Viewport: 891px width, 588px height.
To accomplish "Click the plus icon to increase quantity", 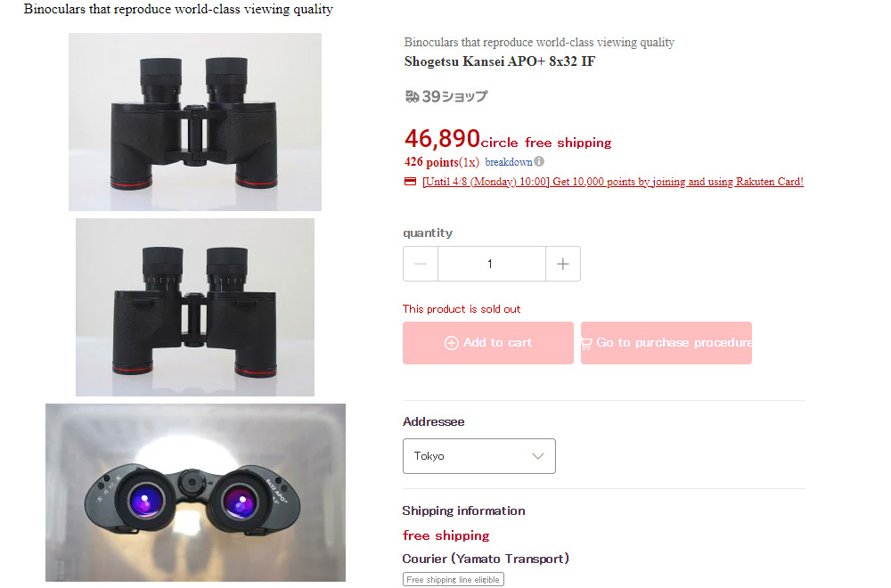I will pos(562,264).
